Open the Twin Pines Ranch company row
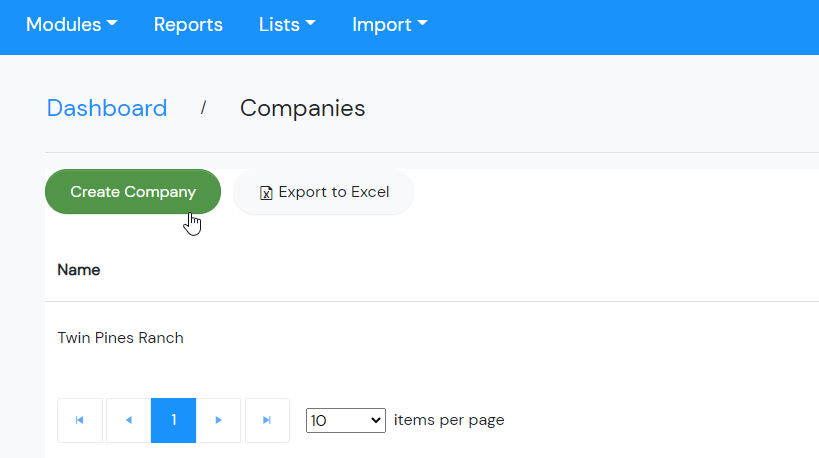The height and width of the screenshot is (458, 819). pos(121,338)
